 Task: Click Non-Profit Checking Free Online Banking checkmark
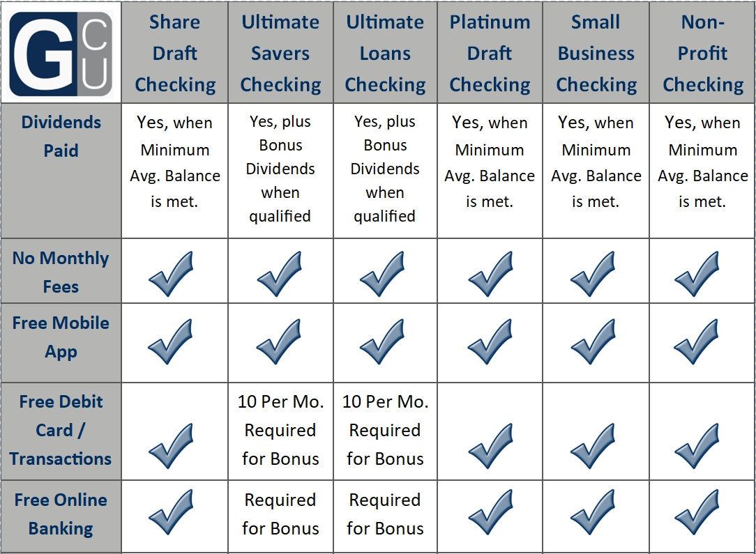coord(697,512)
